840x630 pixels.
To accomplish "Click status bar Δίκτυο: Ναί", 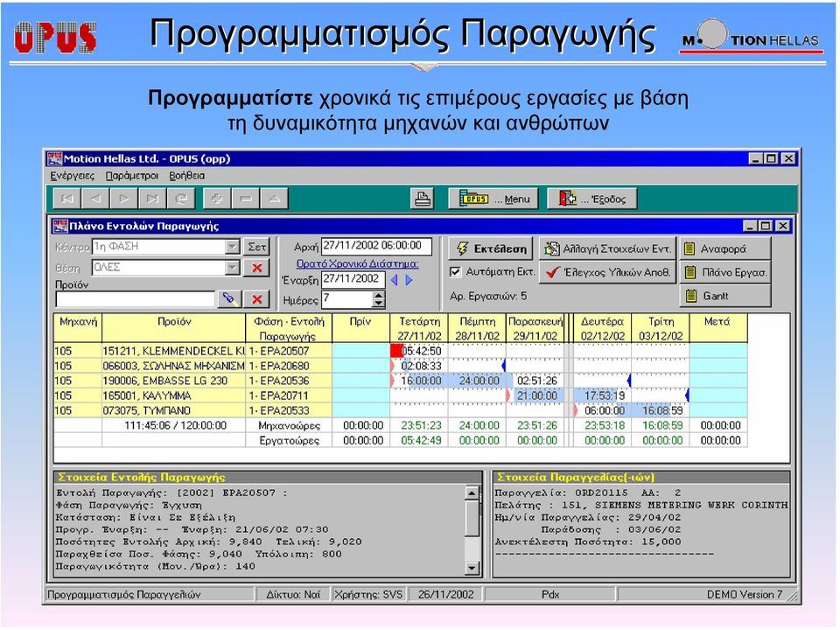I will (292, 595).
